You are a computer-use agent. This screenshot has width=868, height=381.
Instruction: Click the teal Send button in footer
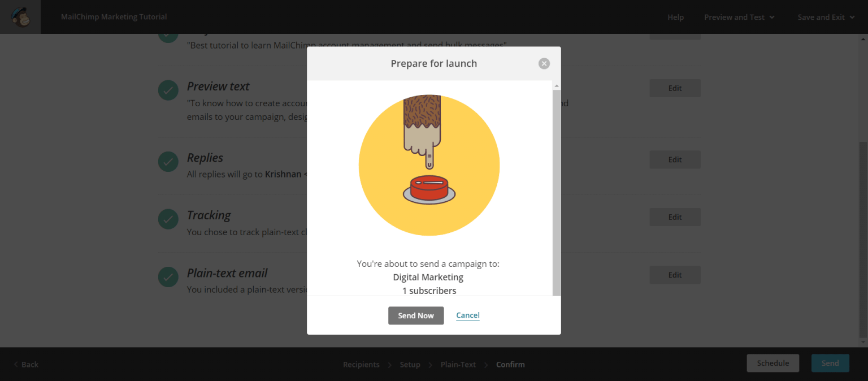pos(830,363)
